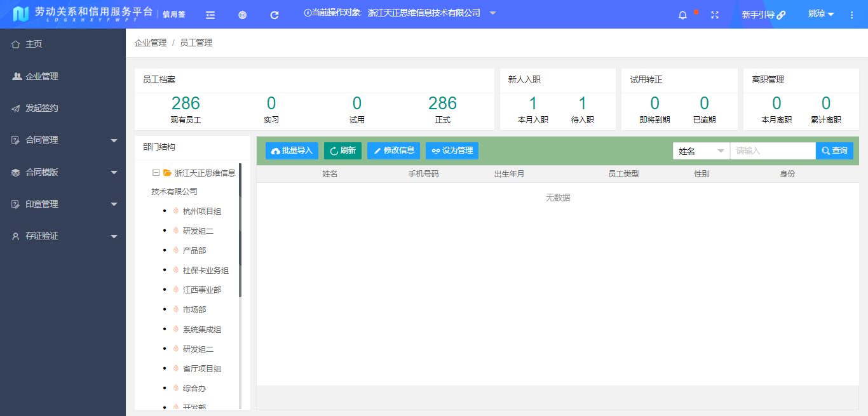Click the 员工类型 column header
The width and height of the screenshot is (868, 416).
click(623, 174)
